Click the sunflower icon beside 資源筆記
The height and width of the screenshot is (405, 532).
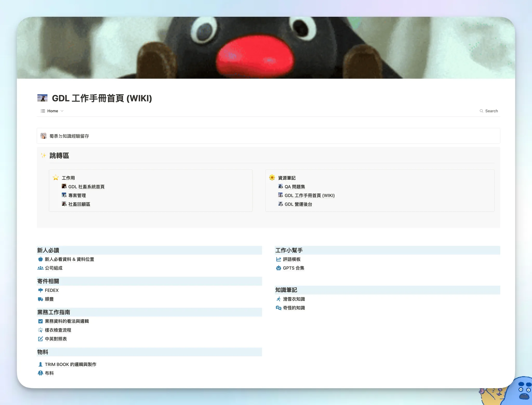[272, 178]
